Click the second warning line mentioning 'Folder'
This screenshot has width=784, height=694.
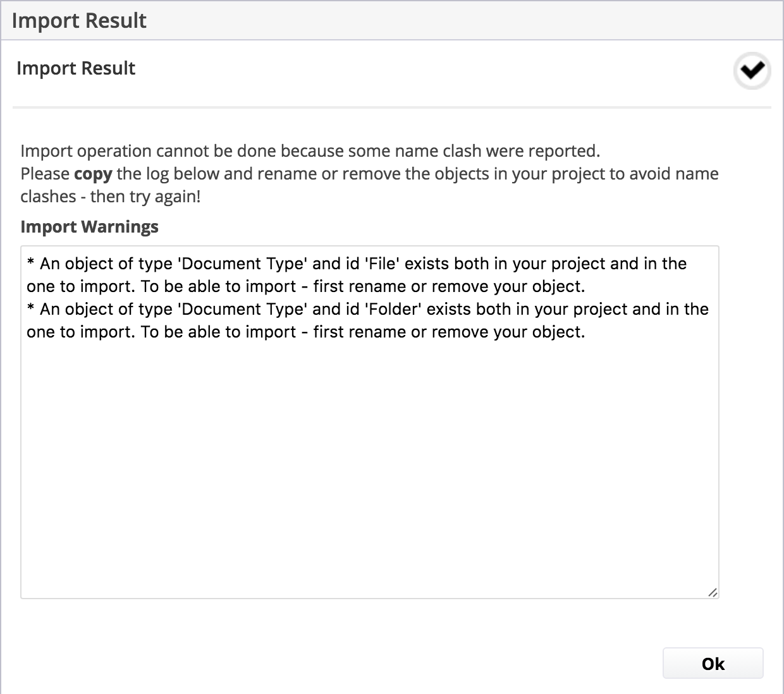(367, 320)
